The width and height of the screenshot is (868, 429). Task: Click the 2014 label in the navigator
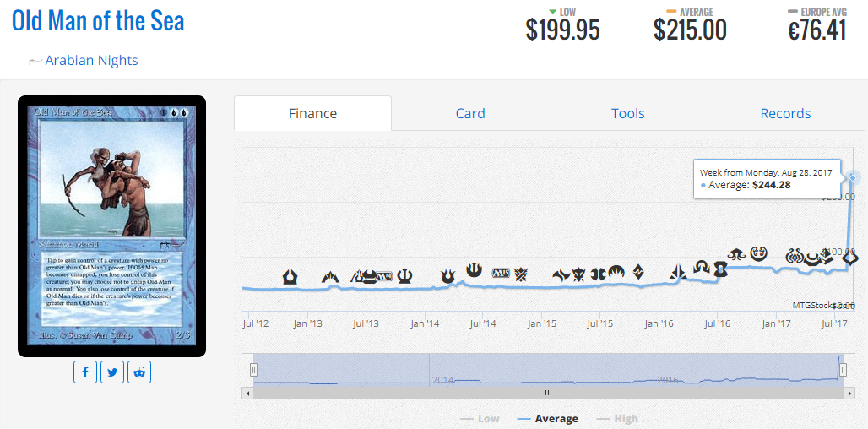point(442,380)
